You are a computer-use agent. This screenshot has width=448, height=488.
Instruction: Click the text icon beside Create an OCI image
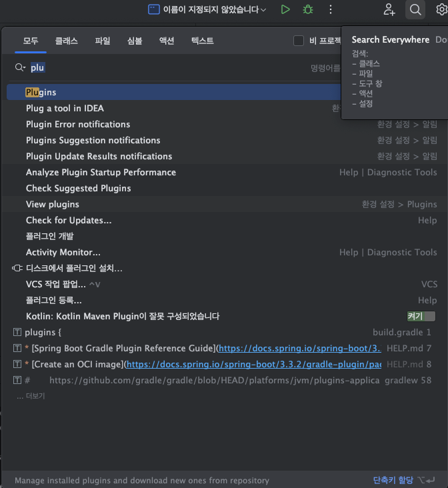click(x=17, y=364)
